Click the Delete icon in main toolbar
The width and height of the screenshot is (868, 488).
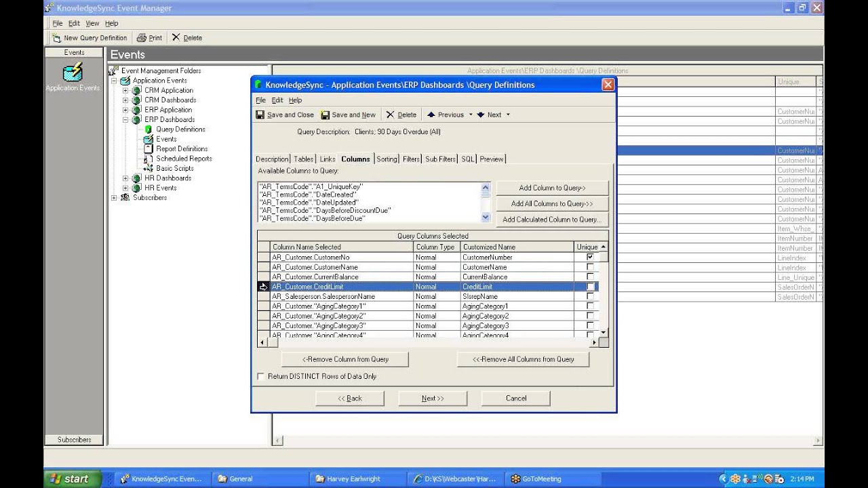point(176,38)
